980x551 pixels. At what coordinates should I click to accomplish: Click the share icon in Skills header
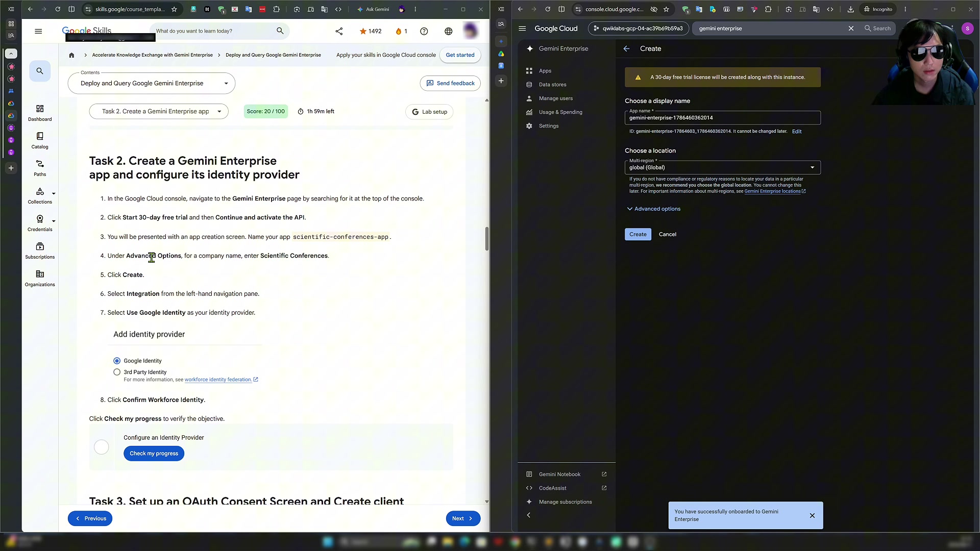[x=339, y=31]
